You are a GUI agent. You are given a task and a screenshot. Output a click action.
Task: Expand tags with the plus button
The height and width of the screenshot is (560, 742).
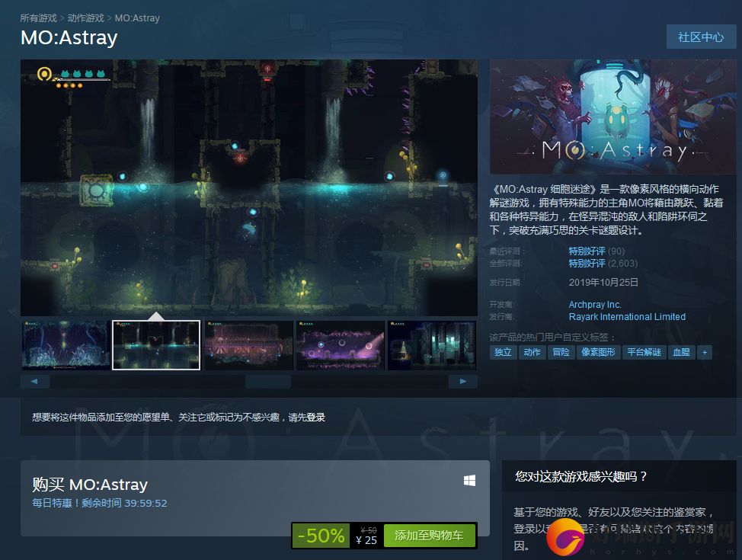pyautogui.click(x=705, y=352)
